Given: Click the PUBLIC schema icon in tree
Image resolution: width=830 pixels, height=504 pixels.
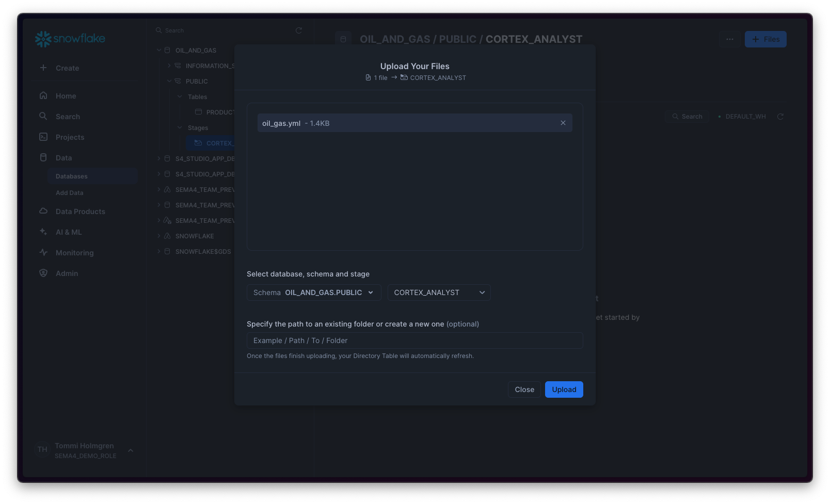Looking at the screenshot, I should [178, 81].
